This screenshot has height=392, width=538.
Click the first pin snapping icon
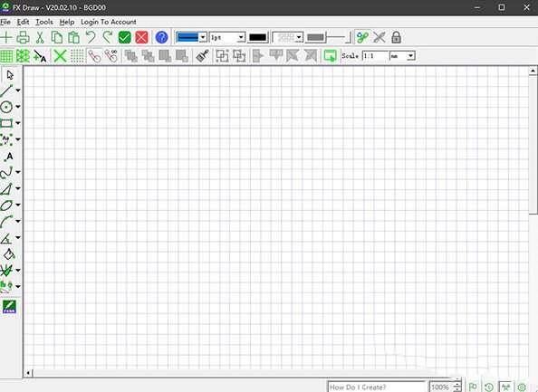(x=94, y=55)
